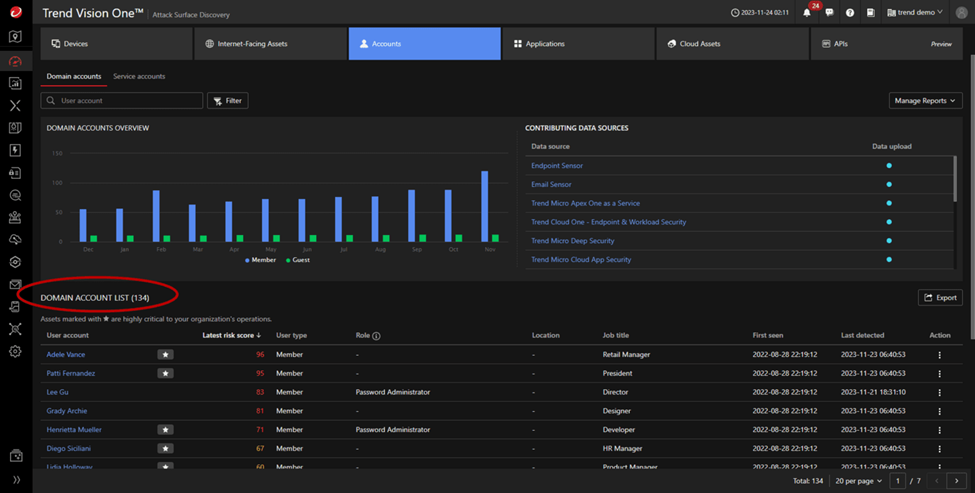Viewport: 975px width, 493px height.
Task: Click the data sources panel scrollbar
Action: pyautogui.click(x=955, y=179)
